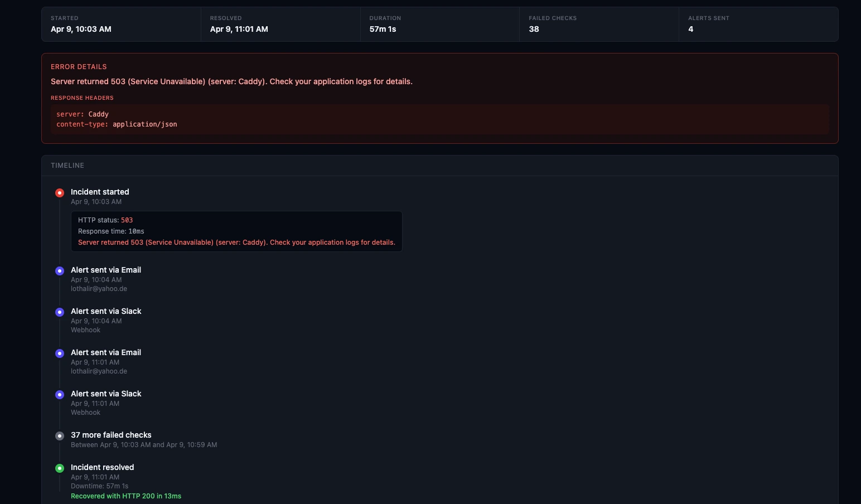Screen dimensions: 861x504
Task: Click the 503 Service Unavailable error message
Action: tap(231, 81)
